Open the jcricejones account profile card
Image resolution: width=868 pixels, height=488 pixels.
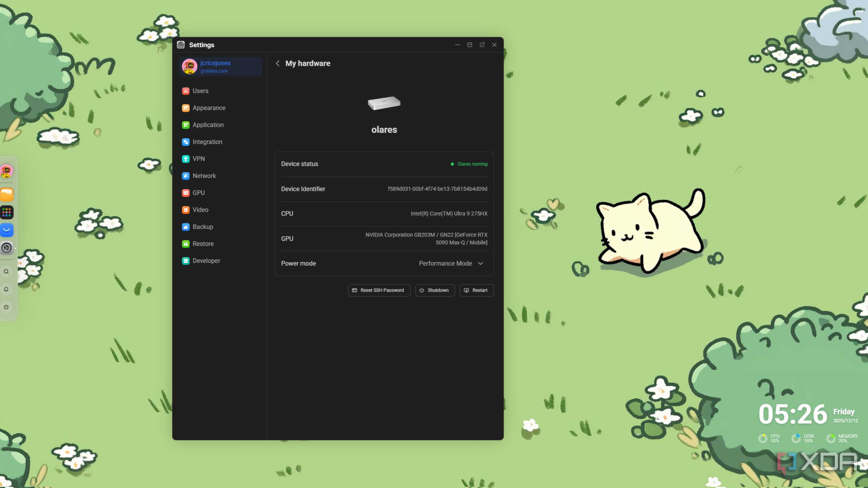click(x=221, y=66)
